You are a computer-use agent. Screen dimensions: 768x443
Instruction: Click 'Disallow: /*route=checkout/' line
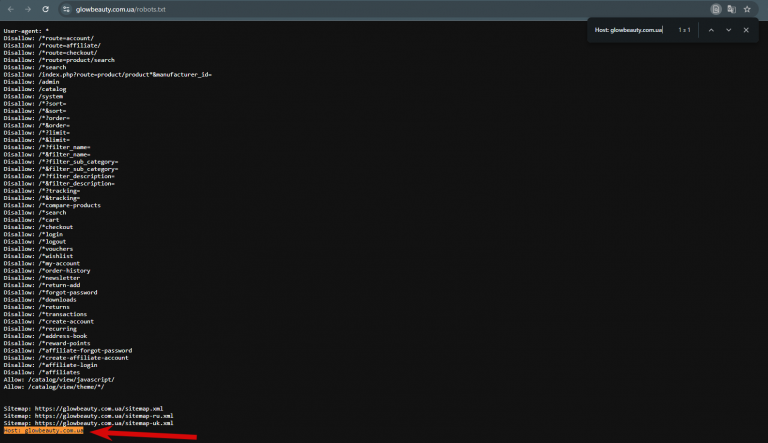click(x=50, y=53)
